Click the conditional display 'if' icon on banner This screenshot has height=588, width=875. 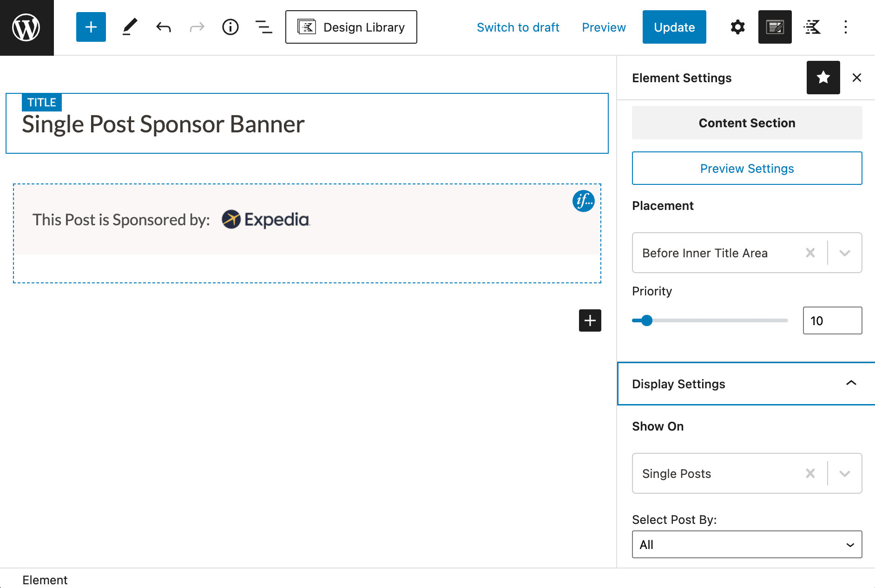point(583,201)
